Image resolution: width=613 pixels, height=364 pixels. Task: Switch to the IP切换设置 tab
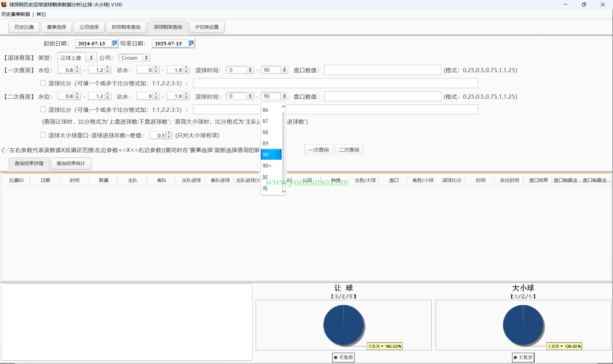click(x=207, y=27)
